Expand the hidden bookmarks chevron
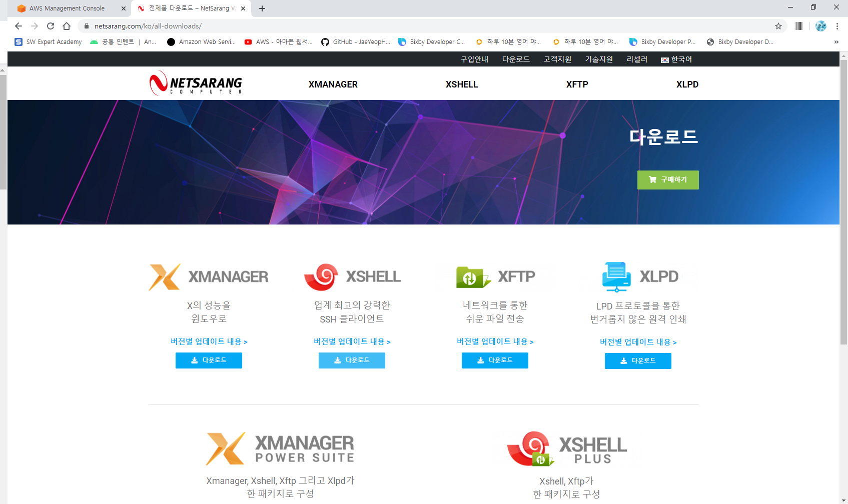Image resolution: width=848 pixels, height=504 pixels. coord(836,42)
